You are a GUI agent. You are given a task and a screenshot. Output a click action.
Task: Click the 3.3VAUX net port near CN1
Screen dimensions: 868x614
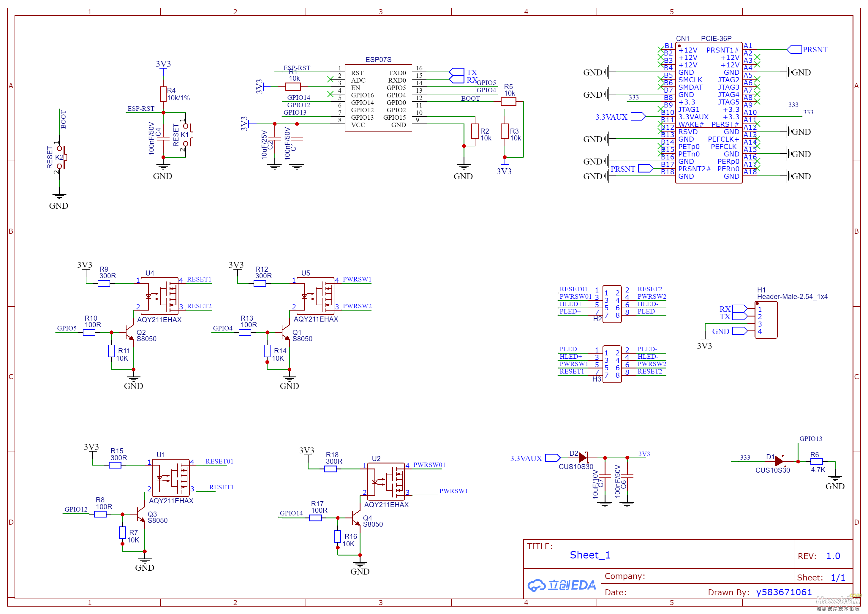click(638, 116)
